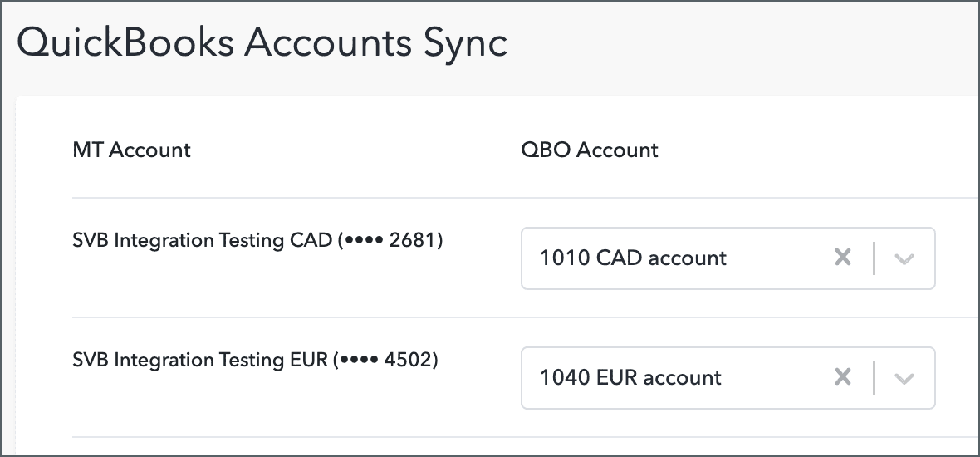Click the separator line below the EUR row
The width and height of the screenshot is (980, 457).
click(x=494, y=437)
